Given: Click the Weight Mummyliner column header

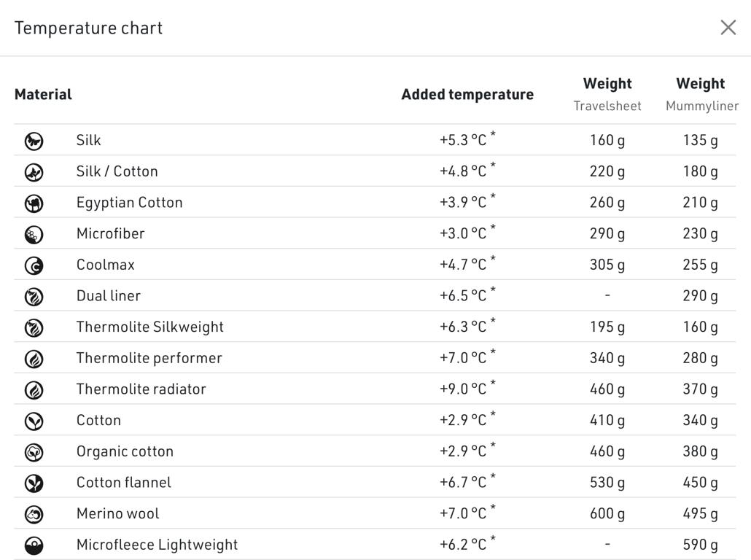Looking at the screenshot, I should [x=702, y=94].
